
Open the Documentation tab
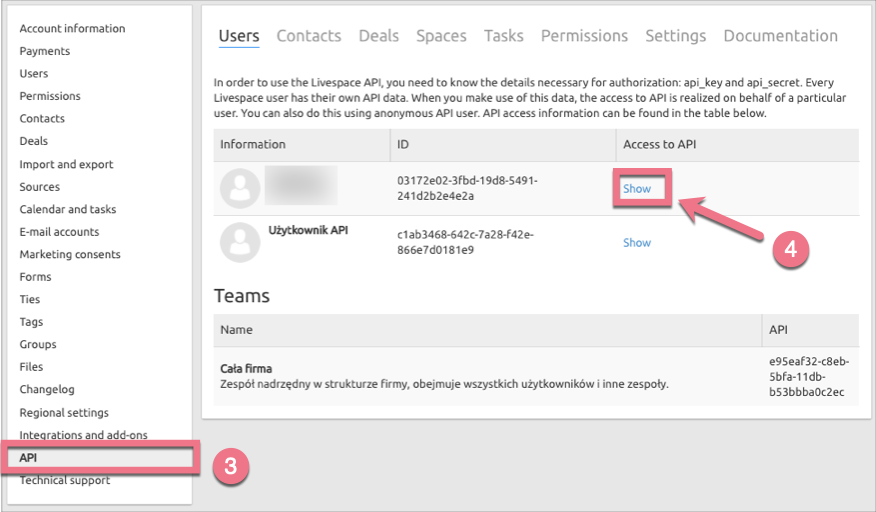click(x=780, y=36)
